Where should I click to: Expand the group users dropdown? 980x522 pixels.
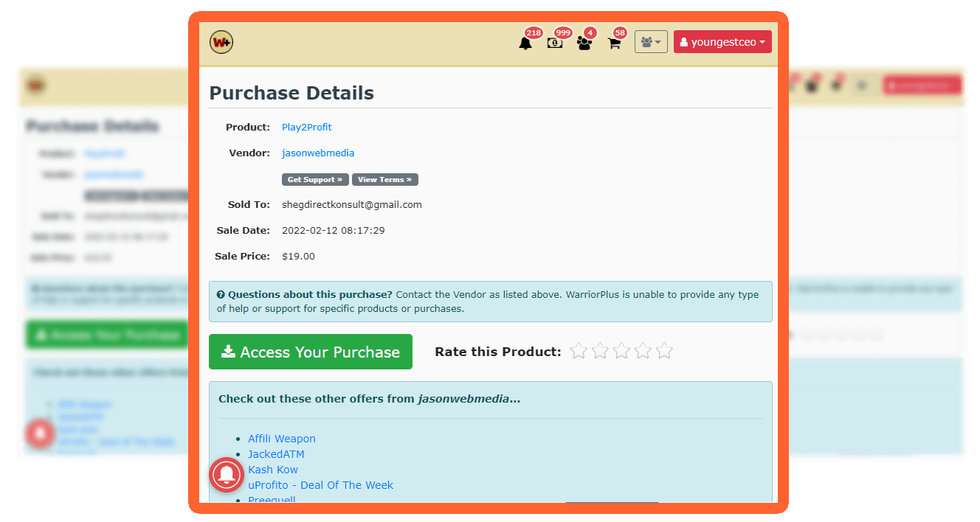[651, 42]
